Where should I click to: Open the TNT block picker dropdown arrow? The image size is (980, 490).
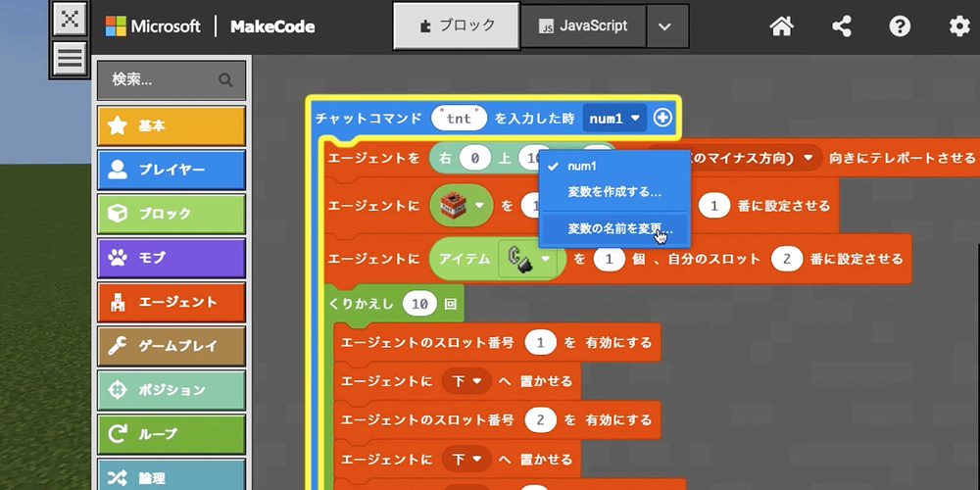480,205
